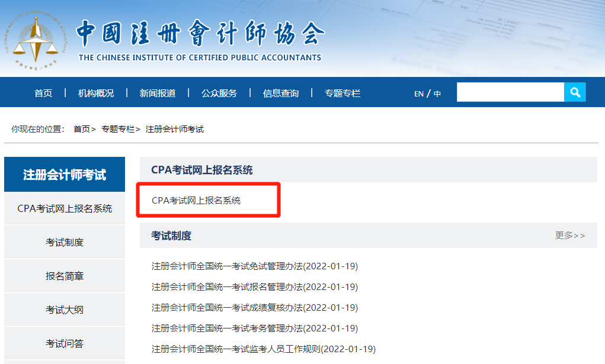Open the 公众服务 navigation menu item
The image size is (605, 364).
pyautogui.click(x=219, y=92)
